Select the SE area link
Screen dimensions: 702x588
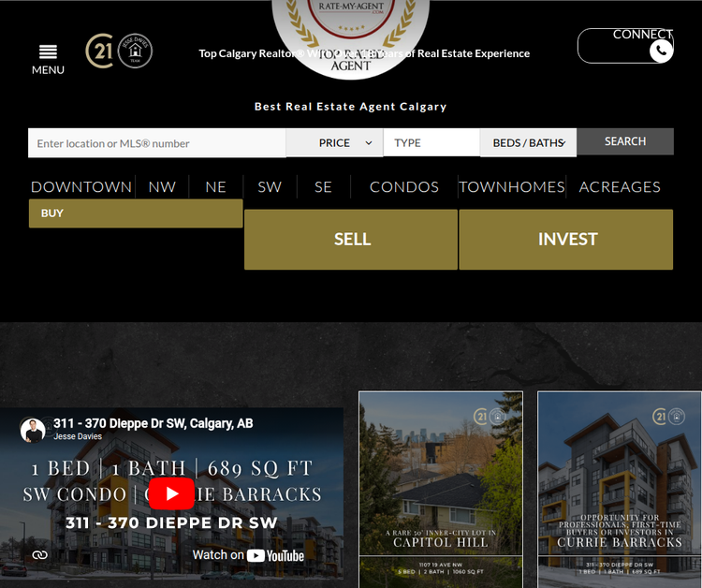click(x=323, y=186)
